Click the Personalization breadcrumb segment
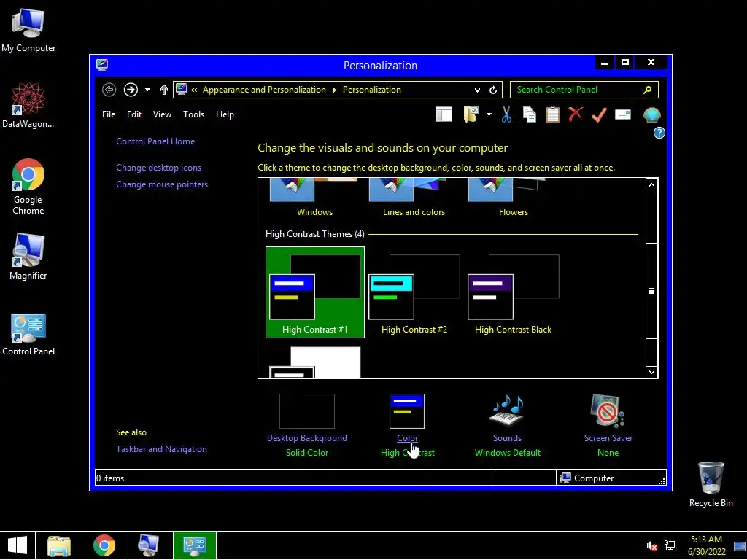 [x=371, y=90]
